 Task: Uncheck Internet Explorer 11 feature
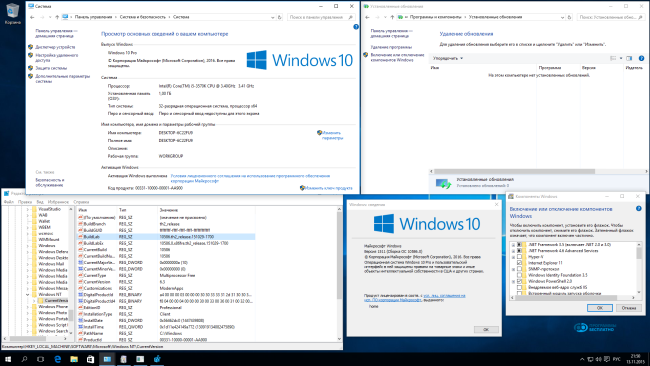(519, 263)
